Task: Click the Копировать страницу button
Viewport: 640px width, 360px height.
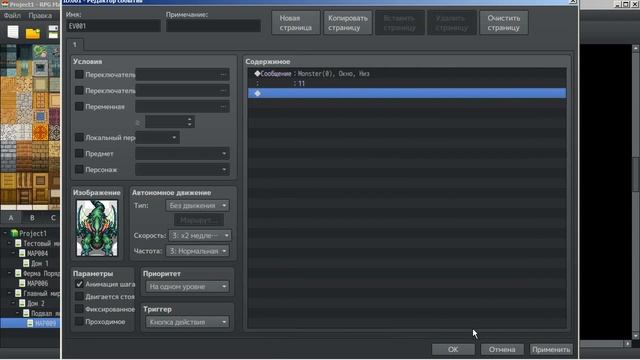Action: [x=348, y=23]
